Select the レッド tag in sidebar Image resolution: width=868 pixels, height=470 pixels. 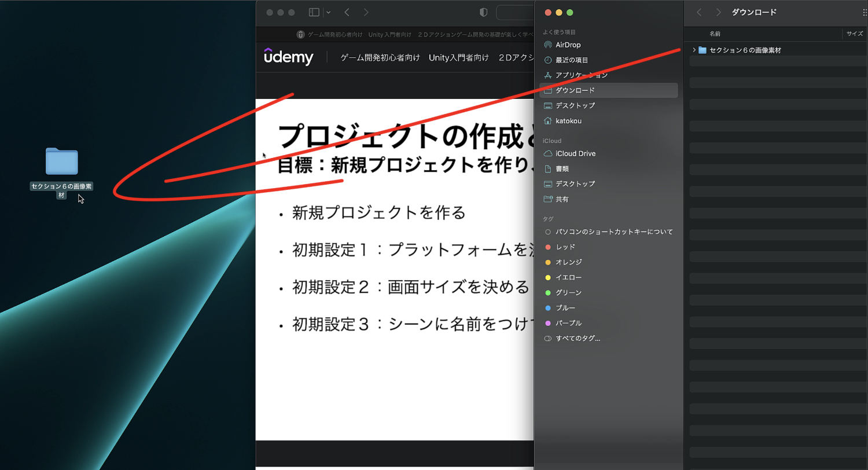coord(608,247)
